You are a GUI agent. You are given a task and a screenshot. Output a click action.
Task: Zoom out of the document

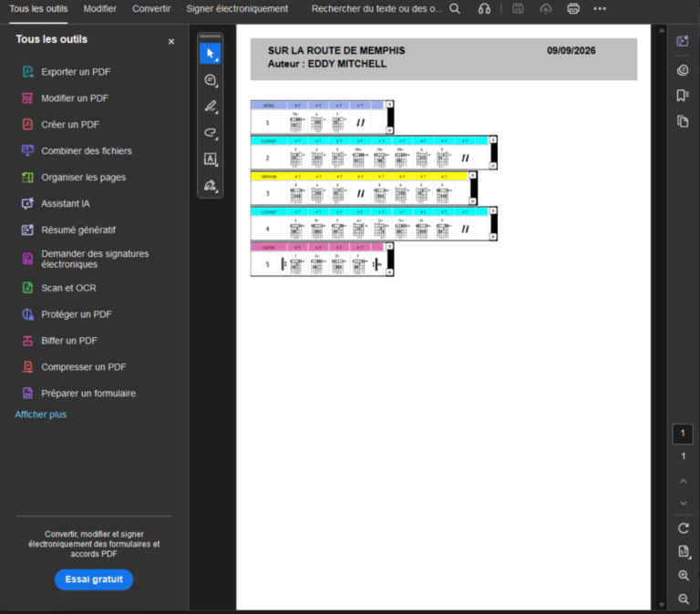(x=683, y=599)
